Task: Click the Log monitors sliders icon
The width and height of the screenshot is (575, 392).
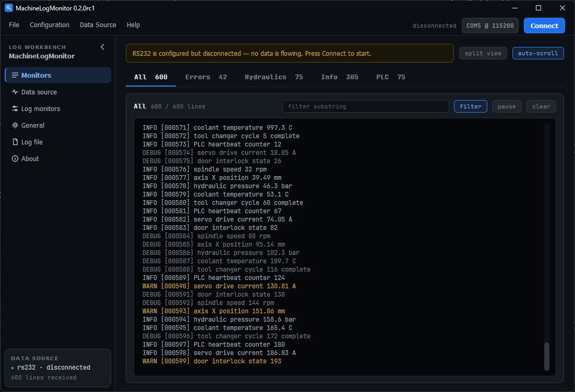Action: point(15,109)
